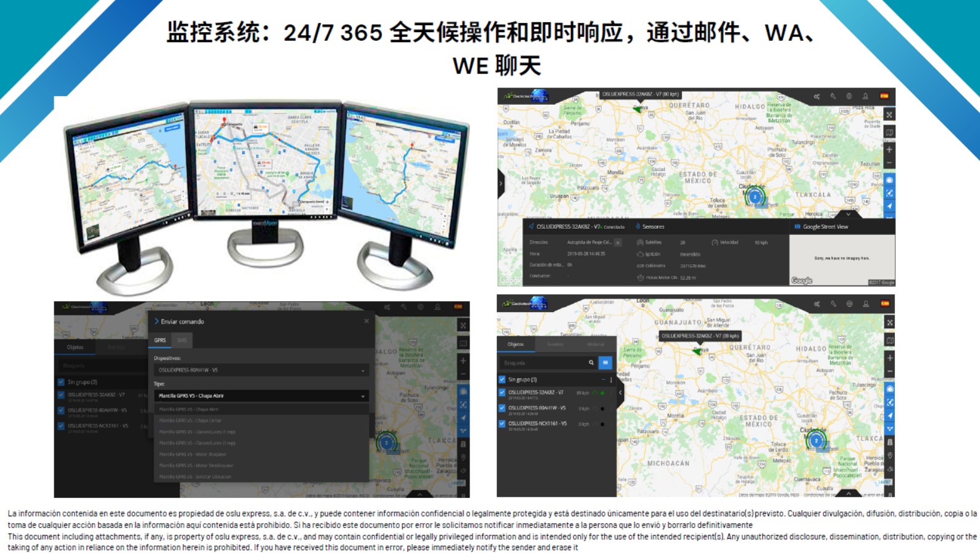Viewport: 980px width, 554px height.
Task: Click the blue navigation arrow icon in Objetos list screenshot
Action: tap(890, 415)
